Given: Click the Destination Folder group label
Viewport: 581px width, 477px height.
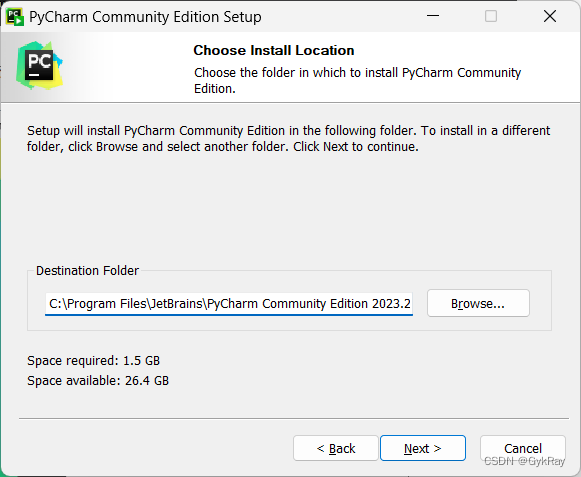Looking at the screenshot, I should [87, 271].
